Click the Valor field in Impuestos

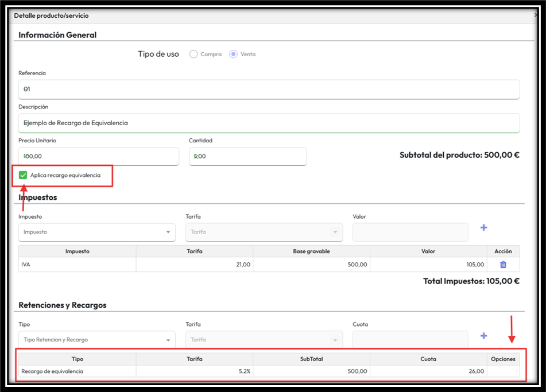410,232
